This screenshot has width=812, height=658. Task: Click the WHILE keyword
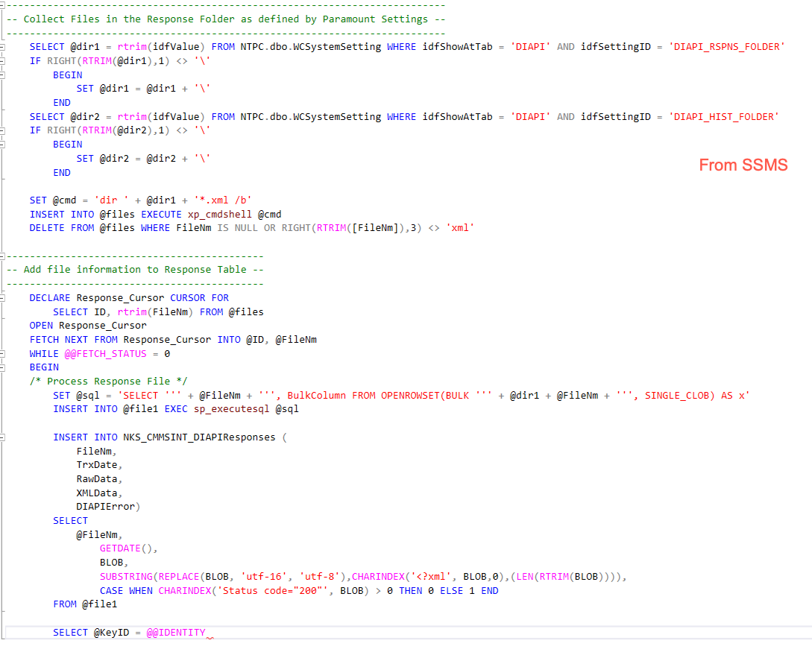[x=44, y=354]
